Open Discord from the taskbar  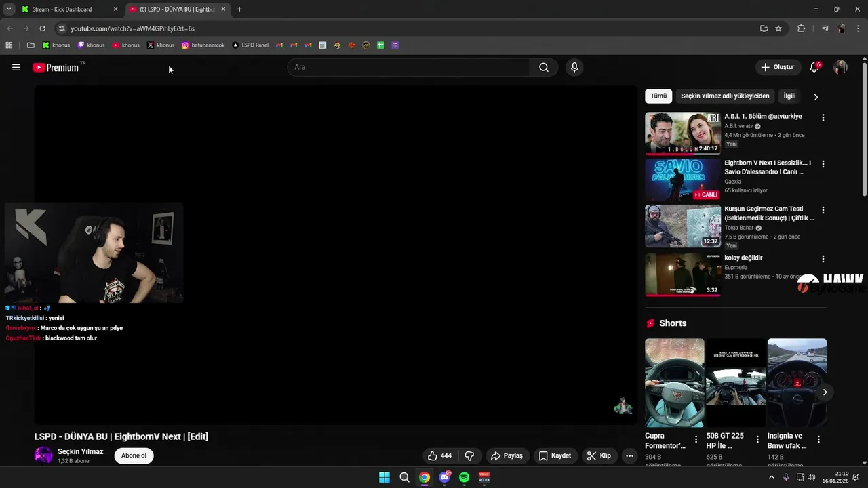tap(444, 477)
